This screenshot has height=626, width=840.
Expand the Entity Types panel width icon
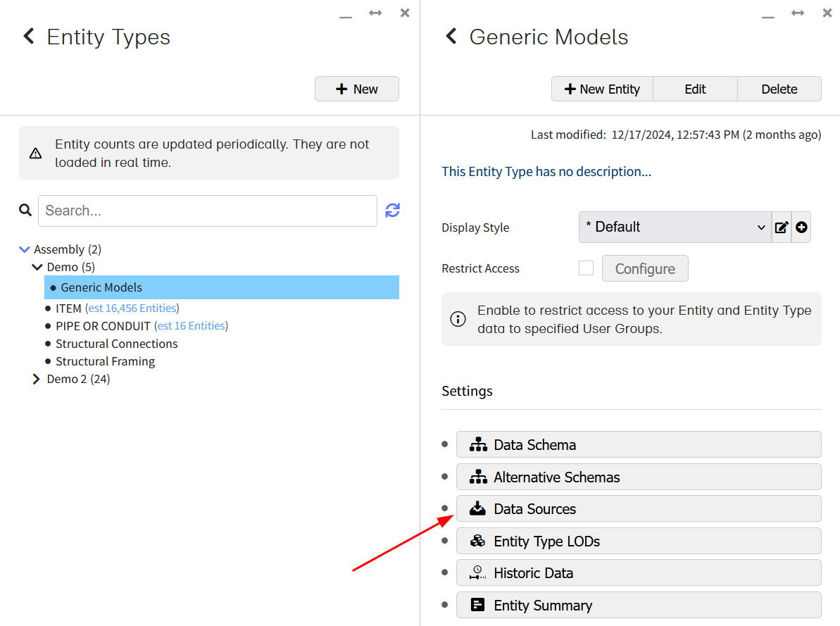coord(375,13)
